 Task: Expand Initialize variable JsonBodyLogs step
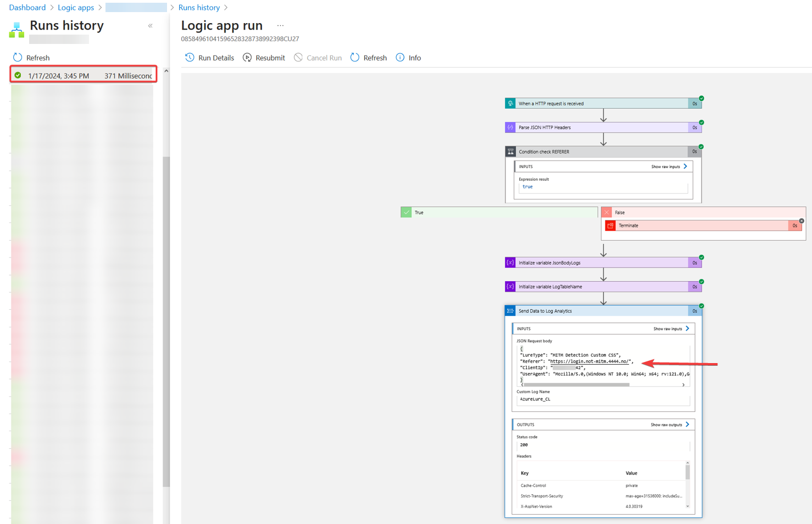tap(603, 263)
